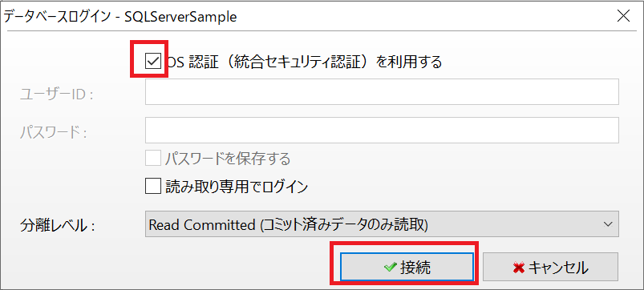The width and height of the screenshot is (644, 290).
Task: Open the 分離レベル combo box
Action: (x=382, y=224)
